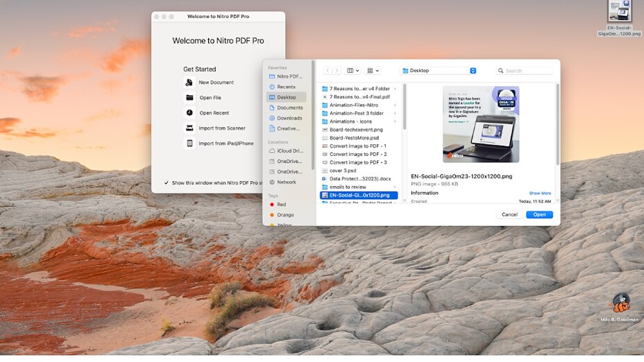Select the '7 Reasons to...v4-Final.pdf' file

click(359, 97)
